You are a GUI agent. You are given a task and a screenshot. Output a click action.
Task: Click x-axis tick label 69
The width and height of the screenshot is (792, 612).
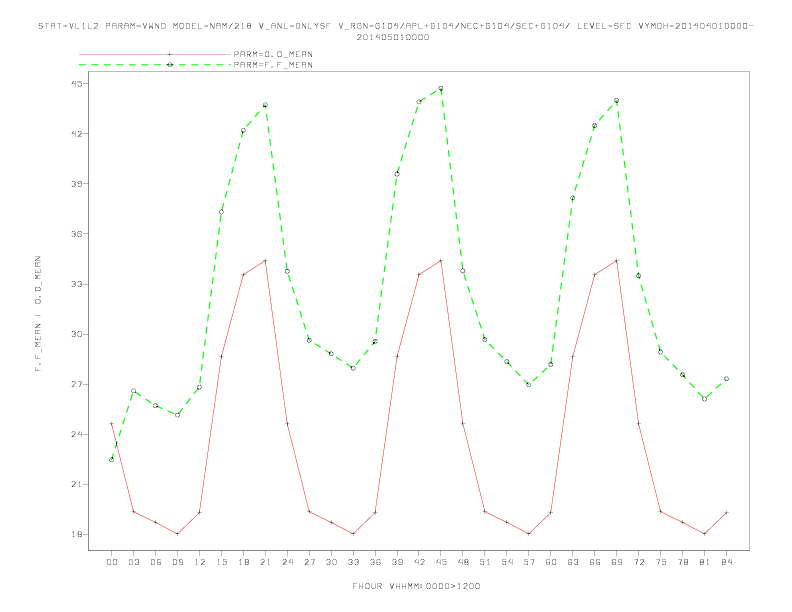coord(617,562)
